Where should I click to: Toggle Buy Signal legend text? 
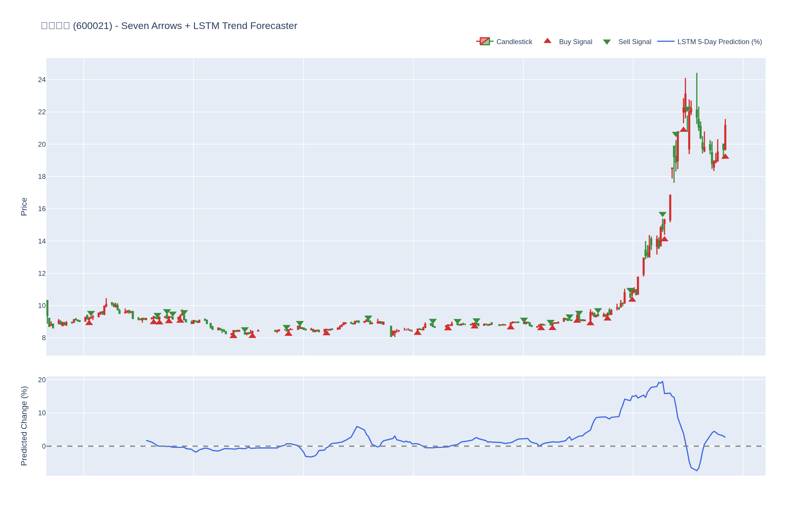click(575, 42)
